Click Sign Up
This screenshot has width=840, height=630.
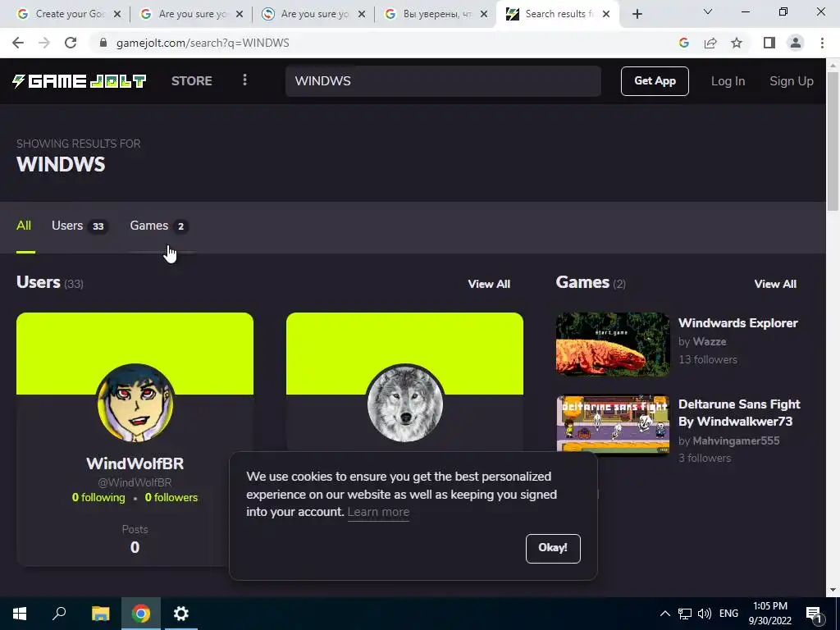click(792, 81)
